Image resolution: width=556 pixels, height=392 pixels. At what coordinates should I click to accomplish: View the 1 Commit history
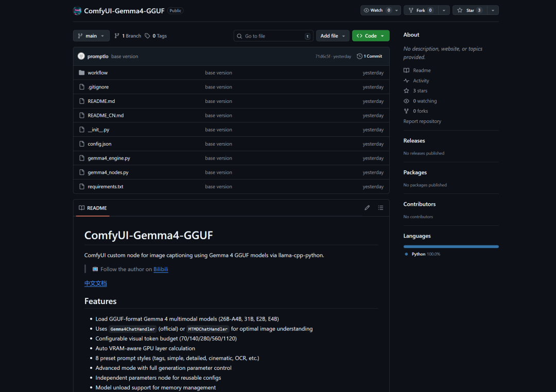(x=370, y=56)
